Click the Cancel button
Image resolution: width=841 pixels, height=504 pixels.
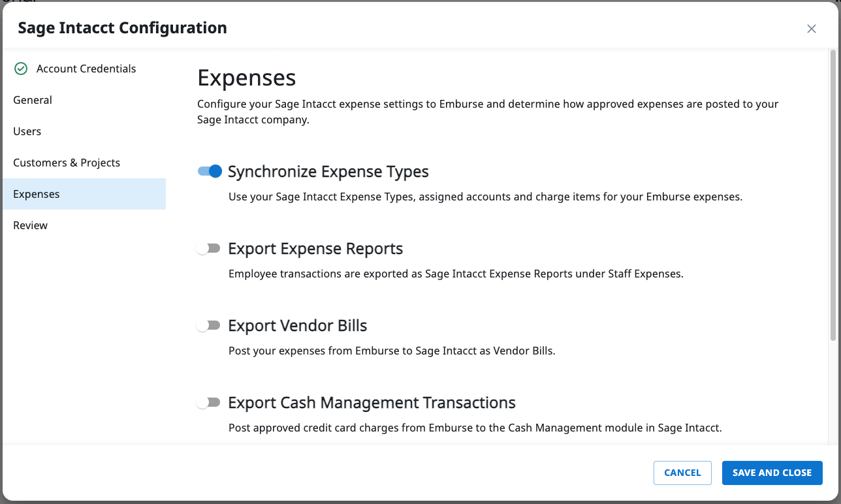point(682,473)
